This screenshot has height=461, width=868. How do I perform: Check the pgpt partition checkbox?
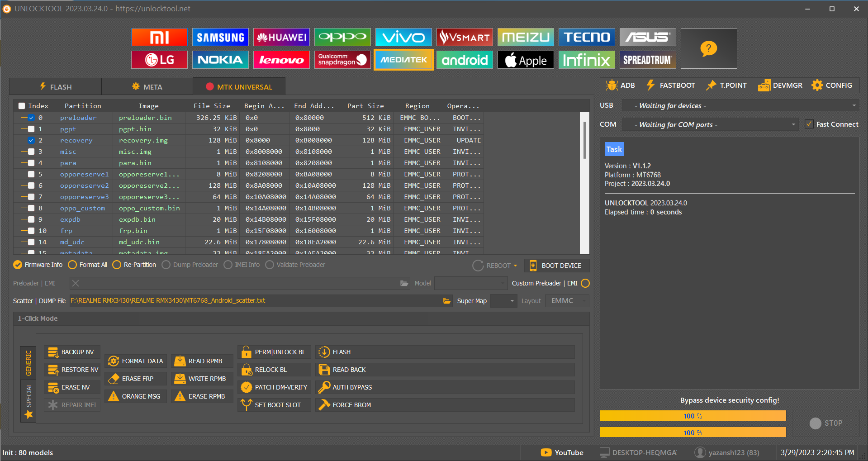31,129
